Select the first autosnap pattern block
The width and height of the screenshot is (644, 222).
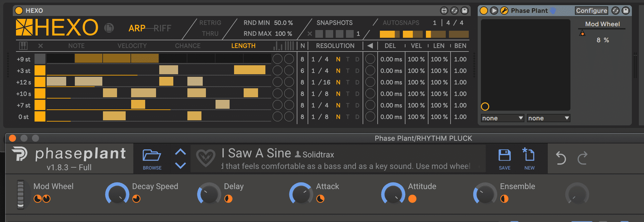tap(389, 34)
